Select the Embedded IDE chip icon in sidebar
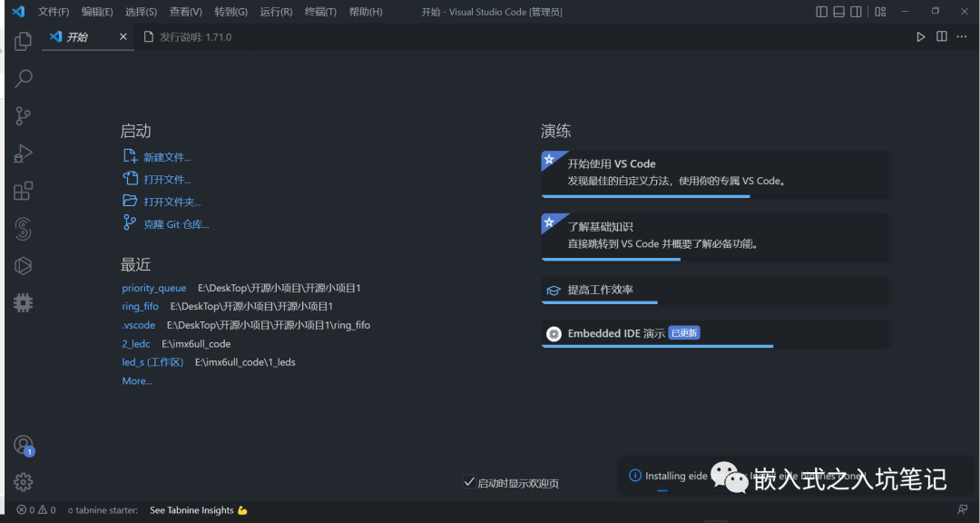 pyautogui.click(x=22, y=302)
